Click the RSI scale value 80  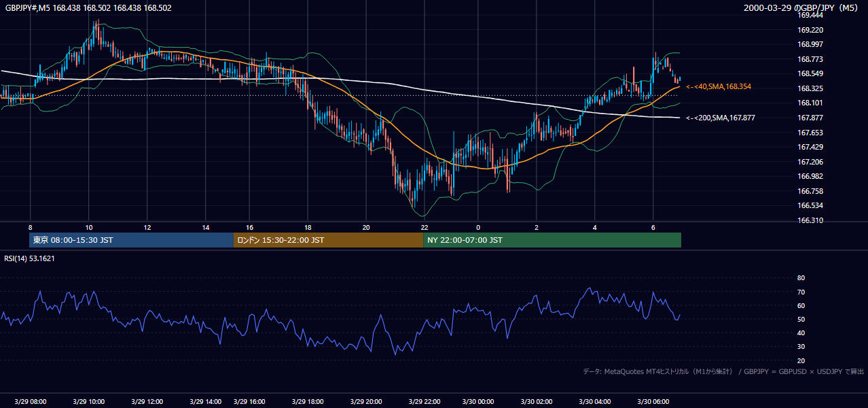(801, 278)
